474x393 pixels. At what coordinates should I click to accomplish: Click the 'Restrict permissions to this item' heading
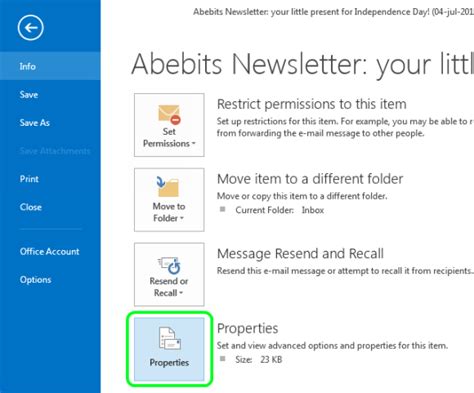[312, 104]
